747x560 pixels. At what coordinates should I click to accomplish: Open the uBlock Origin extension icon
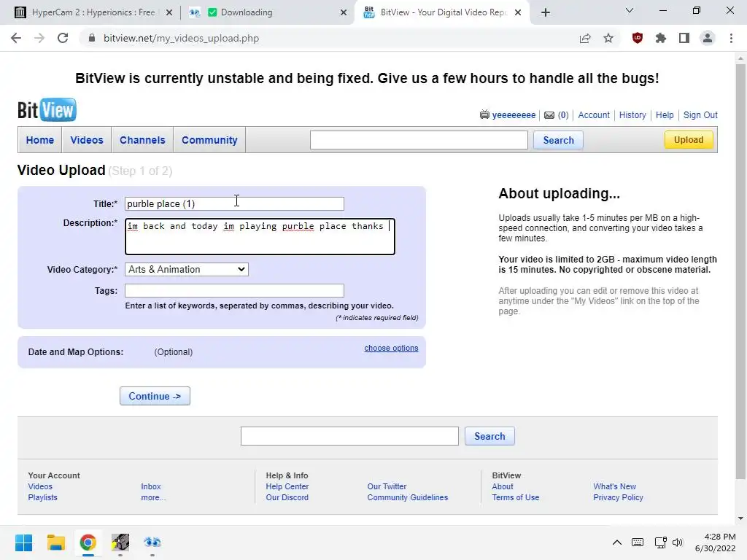tap(638, 38)
